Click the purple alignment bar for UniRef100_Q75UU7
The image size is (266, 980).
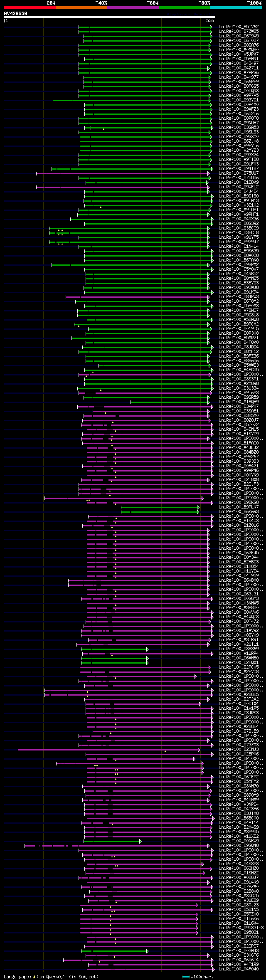pos(123,173)
